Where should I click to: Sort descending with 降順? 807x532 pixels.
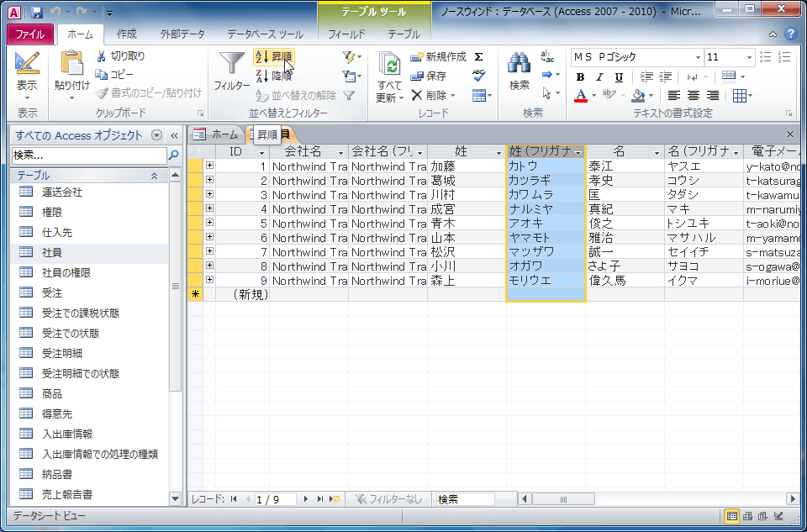pyautogui.click(x=274, y=76)
